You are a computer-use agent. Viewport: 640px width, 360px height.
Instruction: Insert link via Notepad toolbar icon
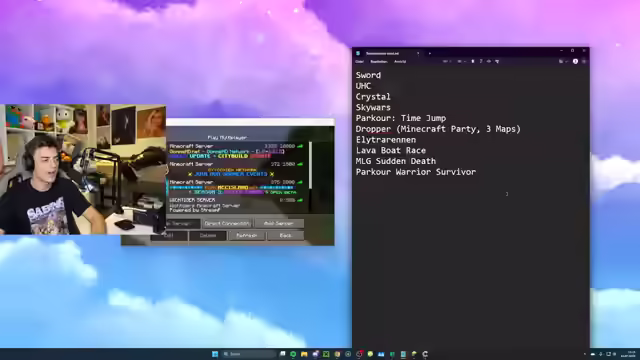[489, 61]
